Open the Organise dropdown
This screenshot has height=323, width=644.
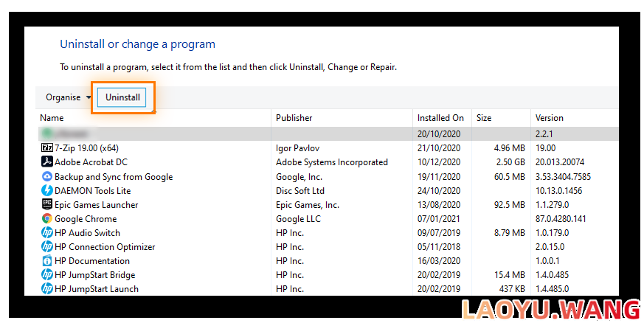(68, 97)
